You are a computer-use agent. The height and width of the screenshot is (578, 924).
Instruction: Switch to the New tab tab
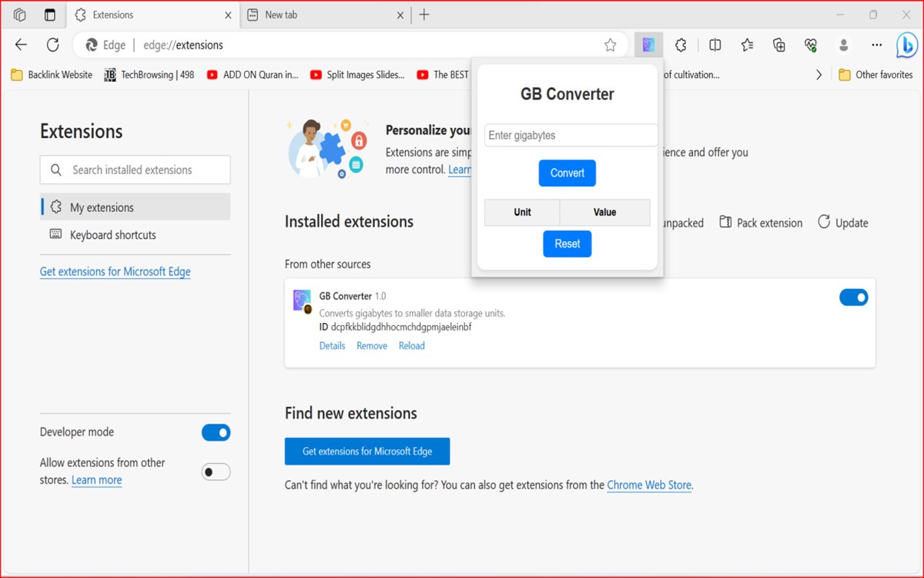click(326, 15)
